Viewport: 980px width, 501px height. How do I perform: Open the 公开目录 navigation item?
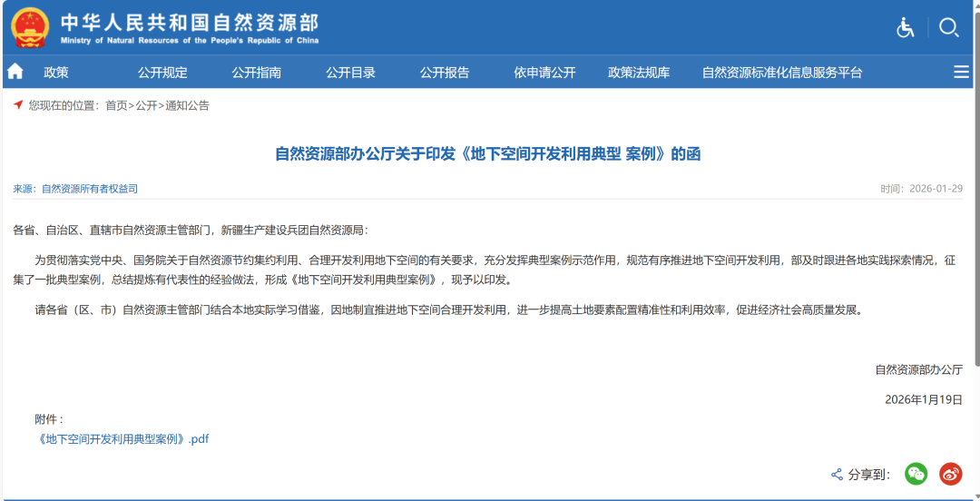[350, 73]
